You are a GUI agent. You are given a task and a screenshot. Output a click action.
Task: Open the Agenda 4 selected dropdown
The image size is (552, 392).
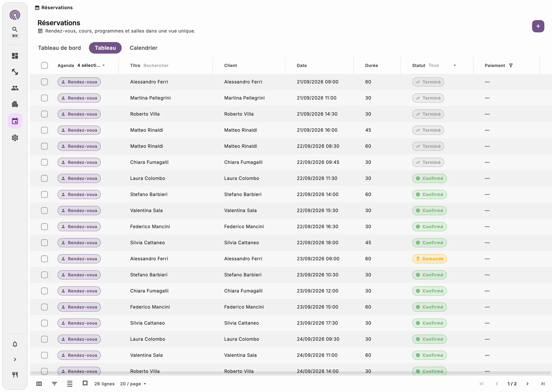[91, 65]
